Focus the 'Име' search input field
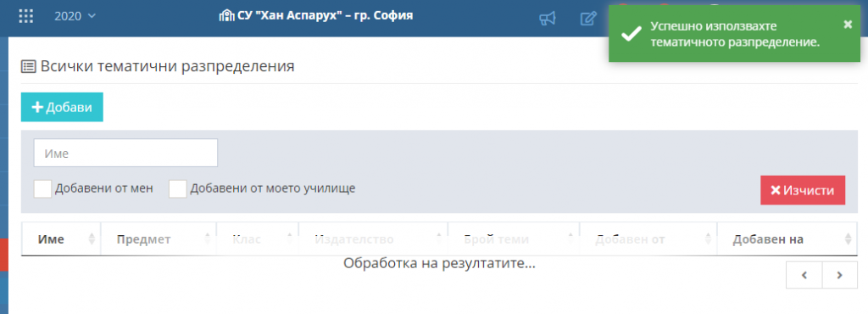Image resolution: width=868 pixels, height=314 pixels. (125, 153)
